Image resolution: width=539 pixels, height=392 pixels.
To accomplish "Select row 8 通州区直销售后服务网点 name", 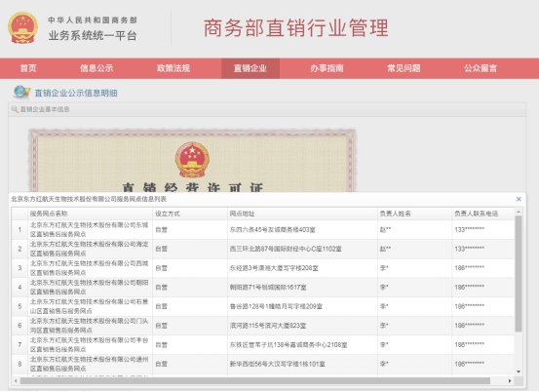I will tap(89, 364).
